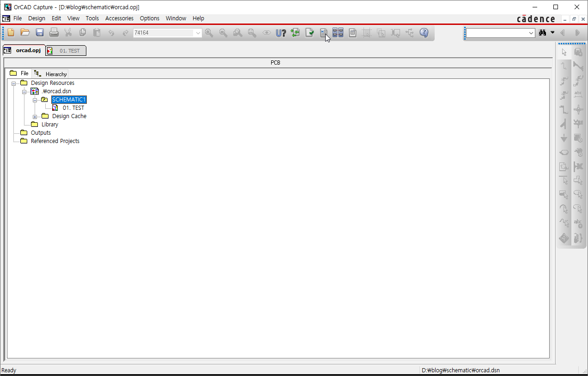Select SCHEMATIC1 in the project tree
This screenshot has width=588, height=376.
68,99
